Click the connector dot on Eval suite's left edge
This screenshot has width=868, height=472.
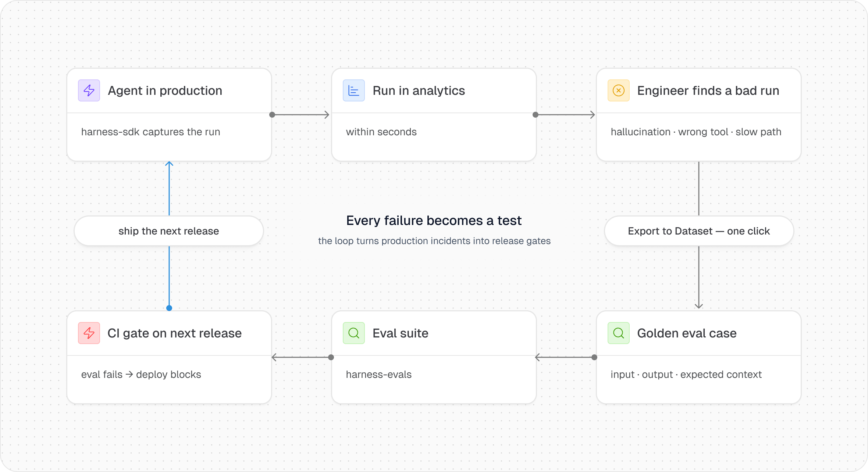[331, 357]
